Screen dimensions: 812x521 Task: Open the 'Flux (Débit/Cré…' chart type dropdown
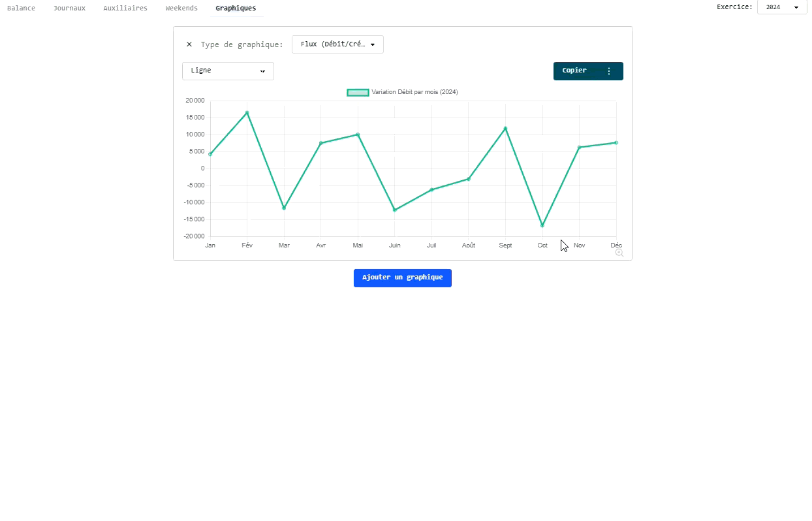click(x=337, y=44)
